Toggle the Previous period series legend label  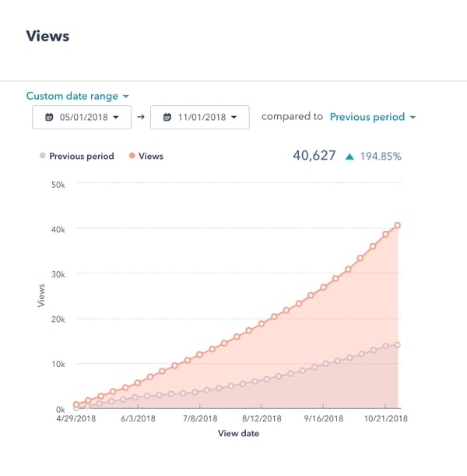tap(81, 156)
